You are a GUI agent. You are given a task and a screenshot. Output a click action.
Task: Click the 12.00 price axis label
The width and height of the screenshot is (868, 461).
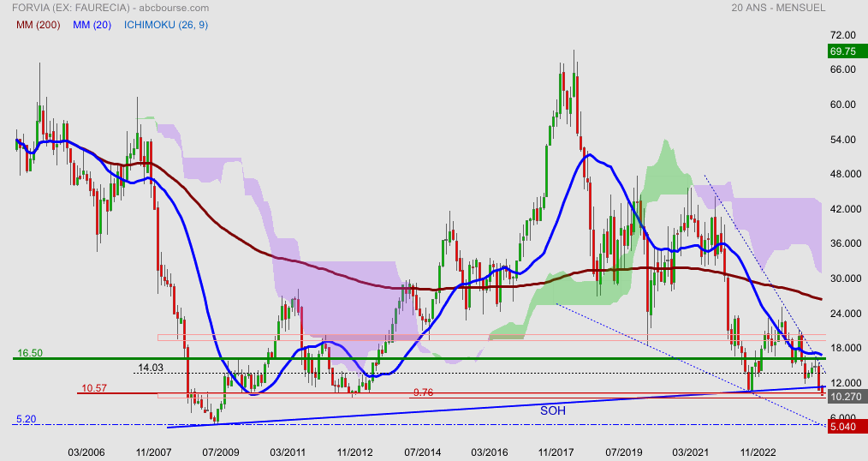point(846,383)
